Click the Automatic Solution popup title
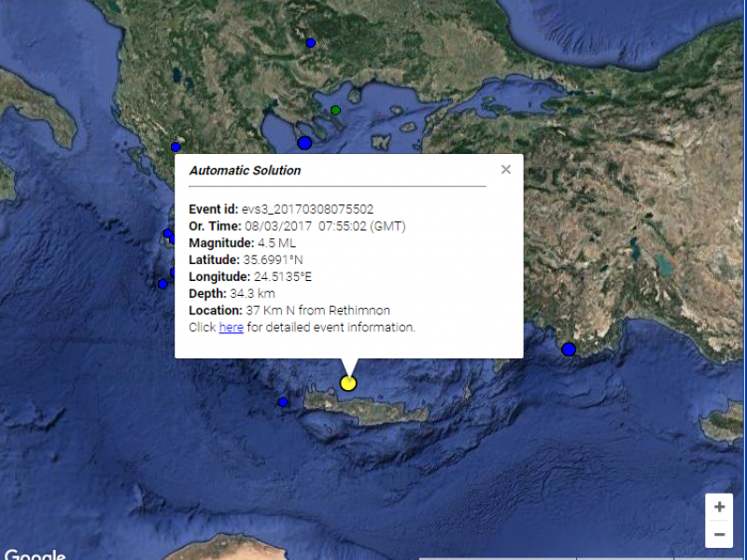This screenshot has height=560, width=747. coord(245,171)
